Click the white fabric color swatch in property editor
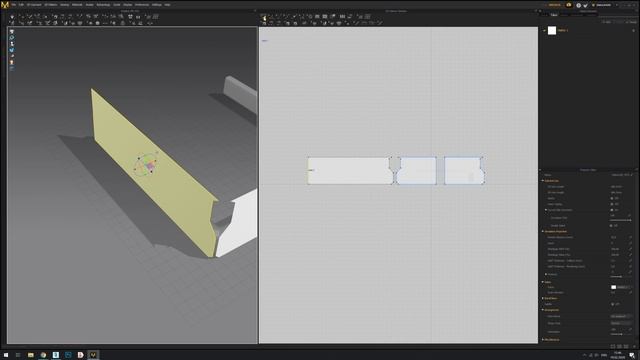This screenshot has height=360, width=640. tap(613, 287)
